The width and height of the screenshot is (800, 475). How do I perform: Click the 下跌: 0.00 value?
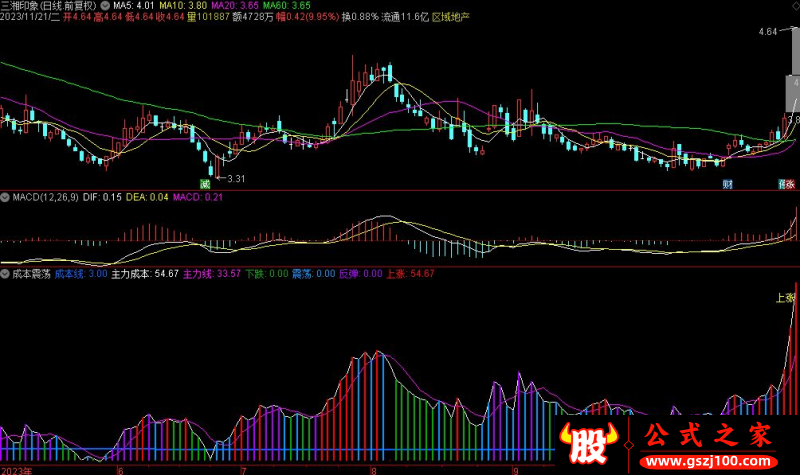coord(266,274)
